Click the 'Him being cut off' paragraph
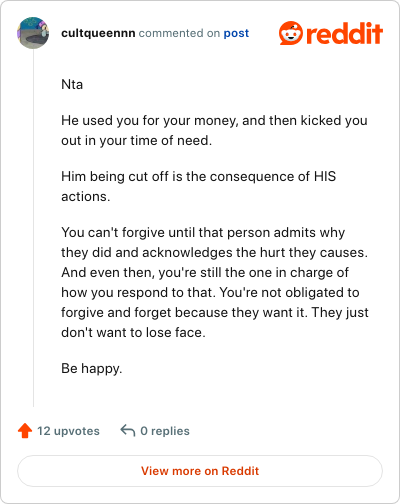Image resolution: width=400 pixels, height=504 pixels. click(199, 186)
